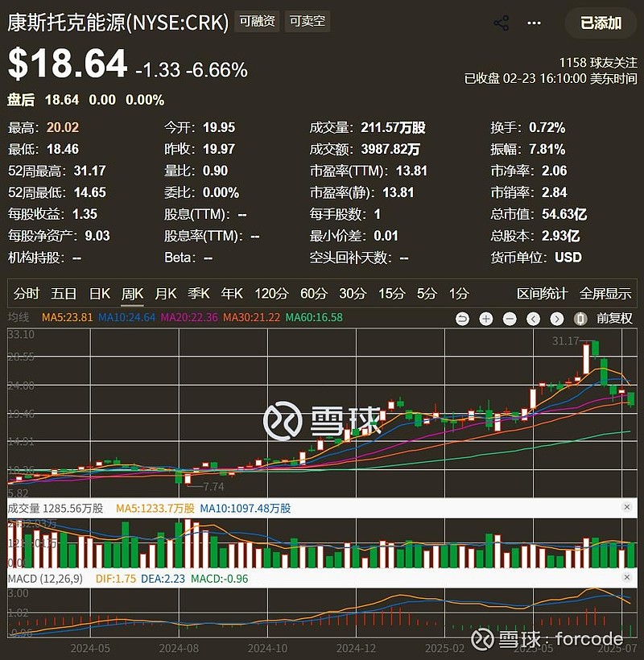Select the 周K weekly chart tab
The height and width of the screenshot is (660, 644).
(x=132, y=294)
